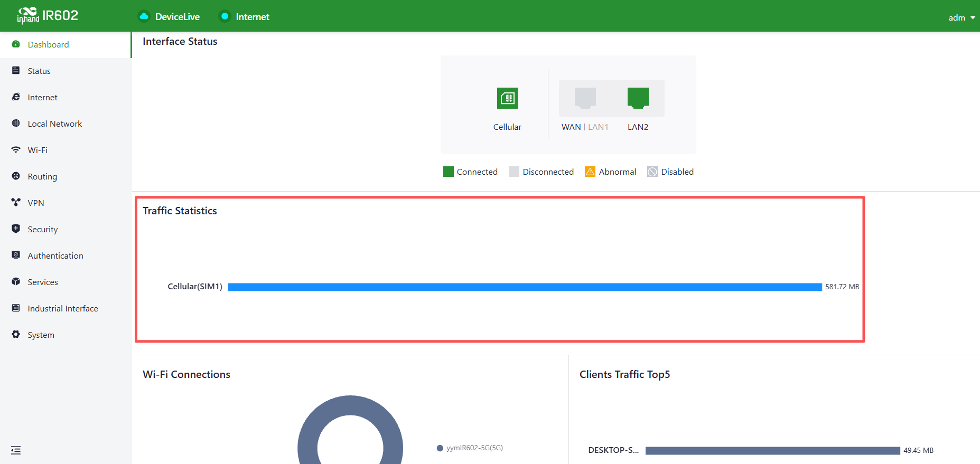Open the Dashboard menu item

coord(66,44)
